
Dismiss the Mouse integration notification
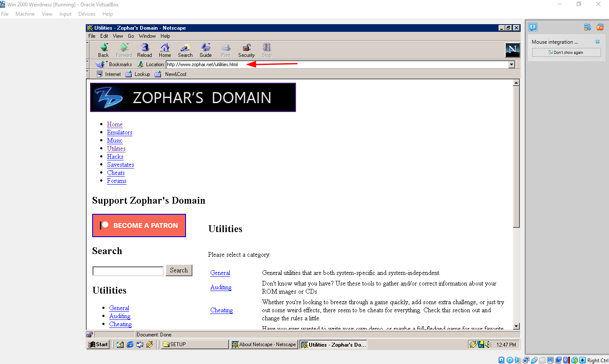(598, 42)
